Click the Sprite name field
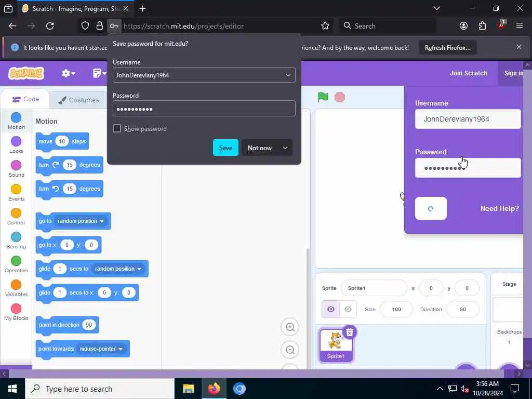The width and height of the screenshot is (532, 399). [x=374, y=288]
